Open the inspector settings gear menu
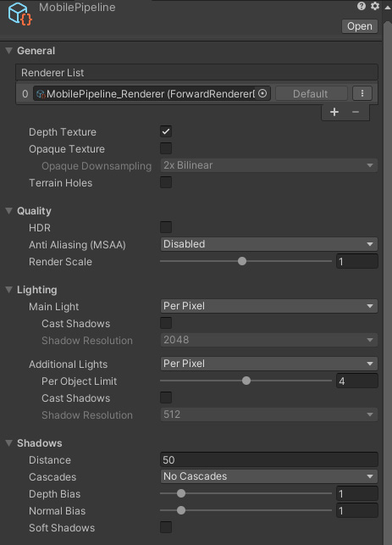The image size is (392, 545). [374, 6]
